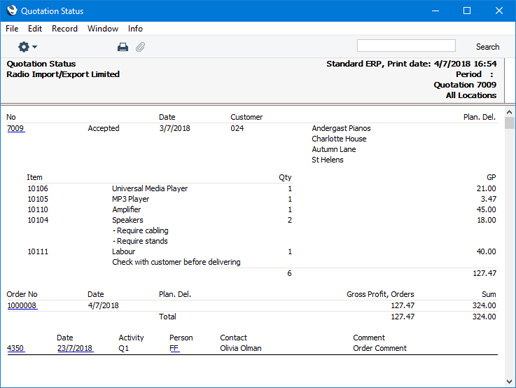Open the gear operations menu
The height and width of the screenshot is (388, 516).
pos(27,47)
